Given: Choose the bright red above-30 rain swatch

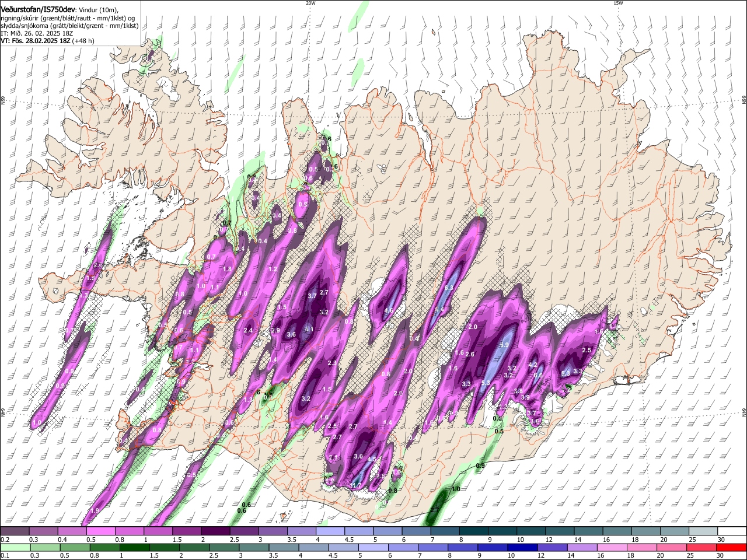Looking at the screenshot, I should (732, 547).
